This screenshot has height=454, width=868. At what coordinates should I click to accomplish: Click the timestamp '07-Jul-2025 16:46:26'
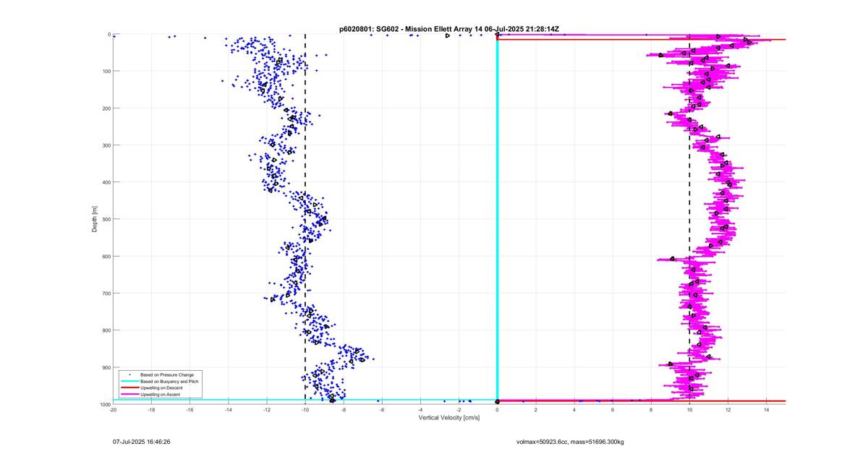coord(142,441)
